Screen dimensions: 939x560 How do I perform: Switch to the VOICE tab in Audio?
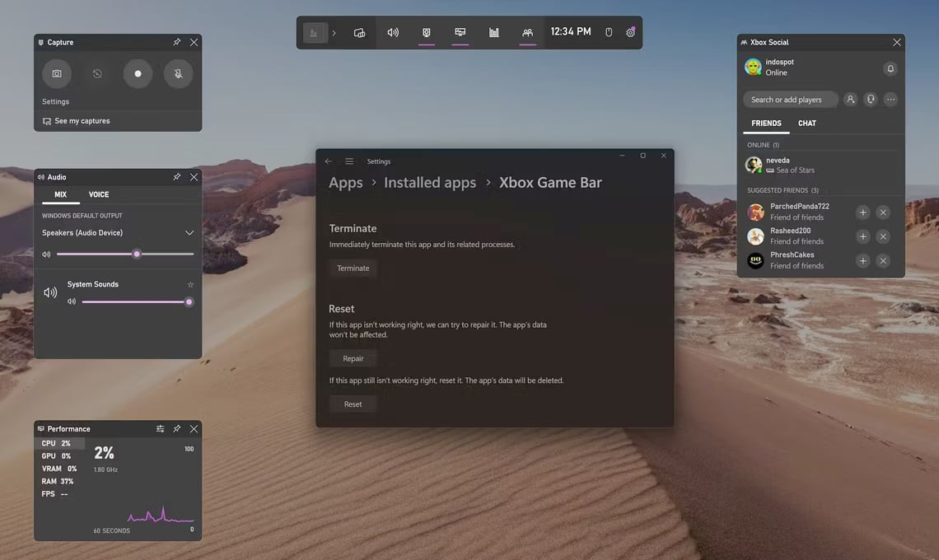[x=99, y=194]
